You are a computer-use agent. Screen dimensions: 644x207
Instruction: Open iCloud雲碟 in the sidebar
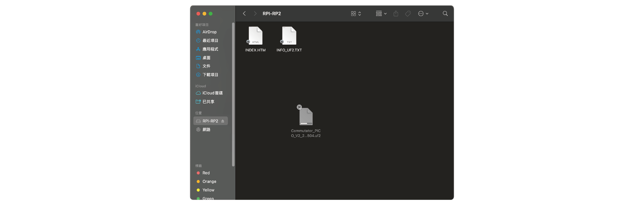tap(211, 93)
